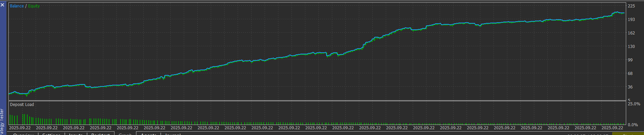Close the Strategy Tester panel
Screen dimensions: 644x135
click(3, 5)
